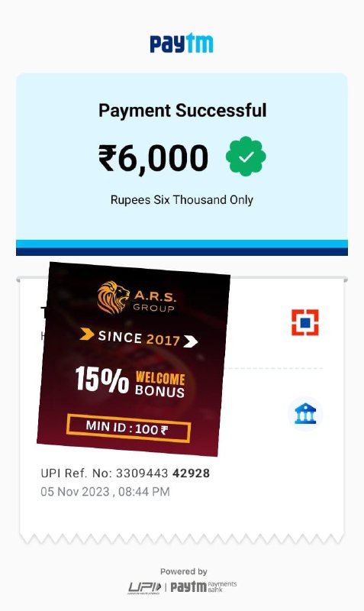The image size is (364, 611).
Task: Click the golden lion logo of A.R.S.
Action: coord(112,297)
